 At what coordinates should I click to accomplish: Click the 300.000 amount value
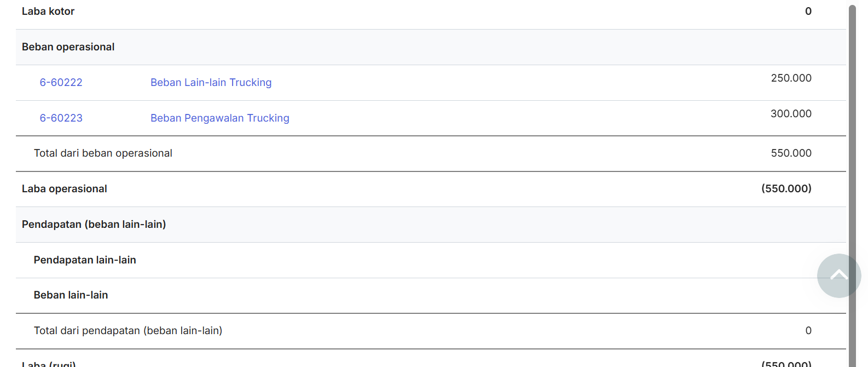pyautogui.click(x=791, y=114)
